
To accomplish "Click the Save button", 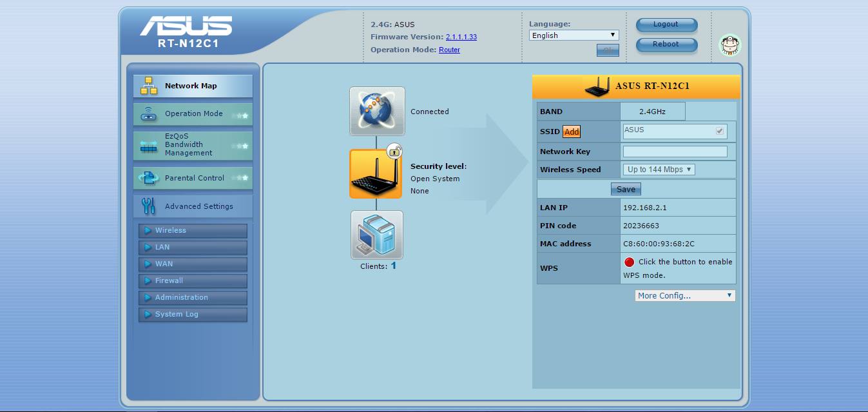I will (626, 190).
